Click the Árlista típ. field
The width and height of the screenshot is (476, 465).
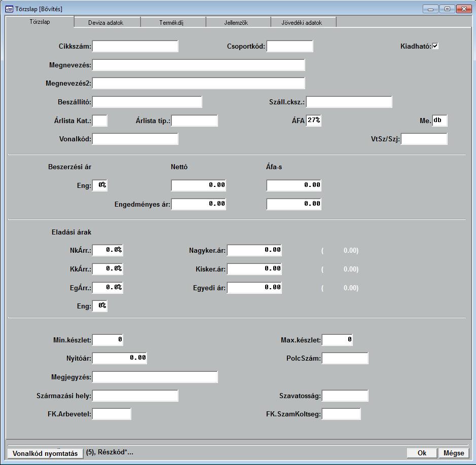[x=194, y=121]
